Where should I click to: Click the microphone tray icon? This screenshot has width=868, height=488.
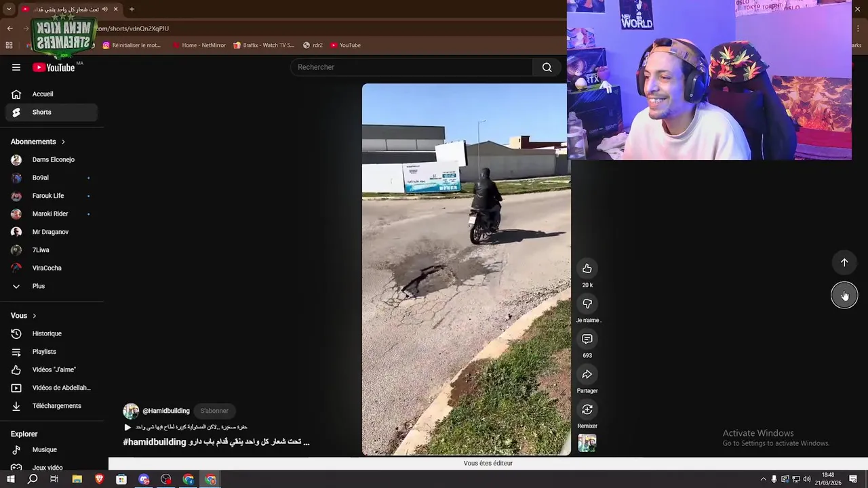coord(774,479)
